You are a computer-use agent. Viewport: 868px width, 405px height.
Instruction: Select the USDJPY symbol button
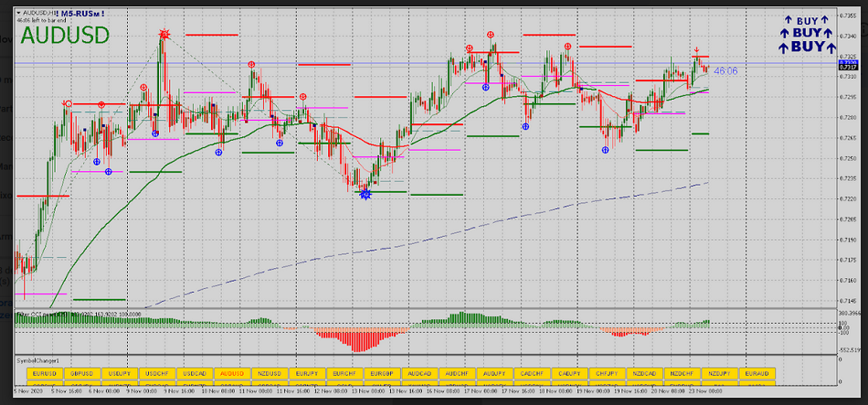tap(120, 374)
